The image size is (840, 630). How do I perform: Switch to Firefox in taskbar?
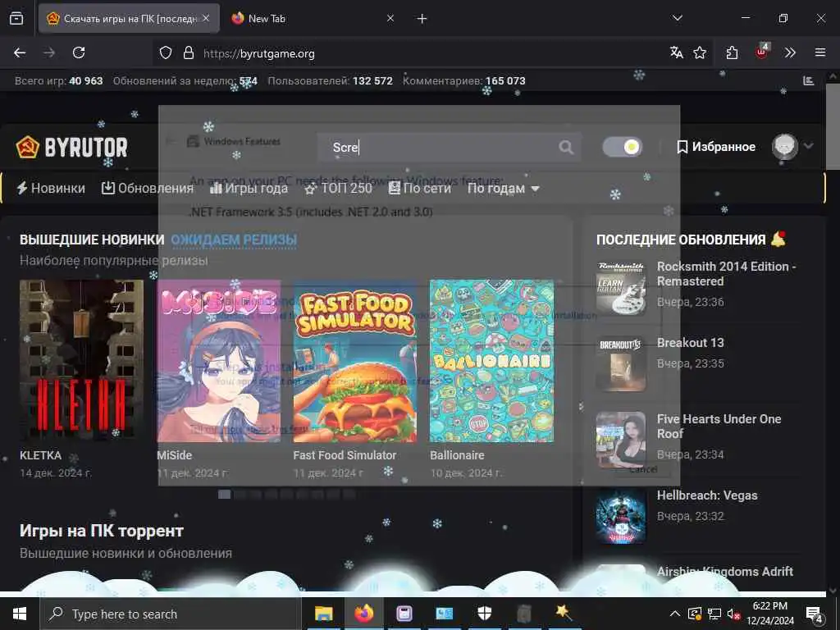pyautogui.click(x=363, y=614)
